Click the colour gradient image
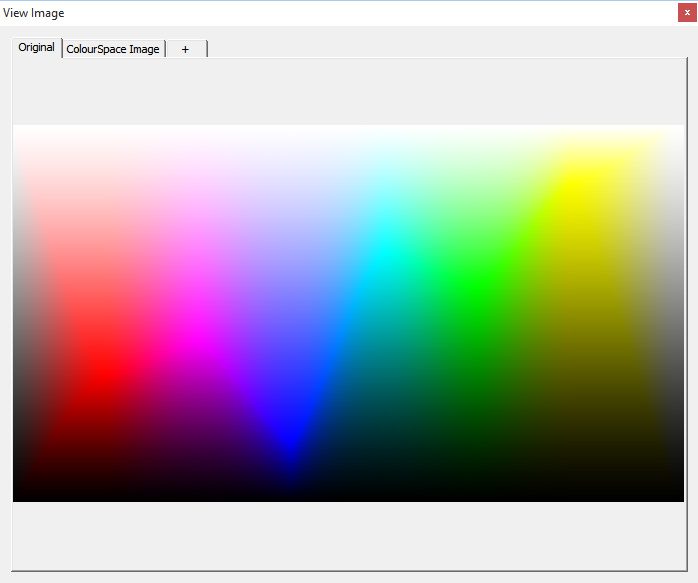This screenshot has height=583, width=698. pos(349,313)
